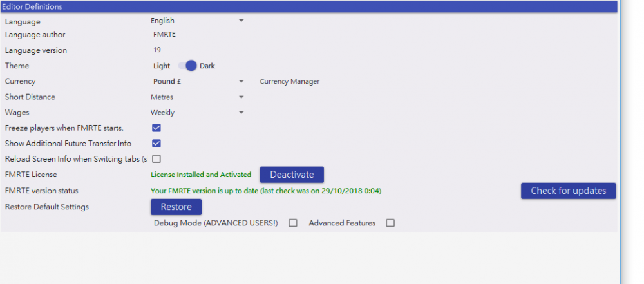Click the Language author value FMRTE
Screen dimensions: 644x284
pyautogui.click(x=164, y=35)
